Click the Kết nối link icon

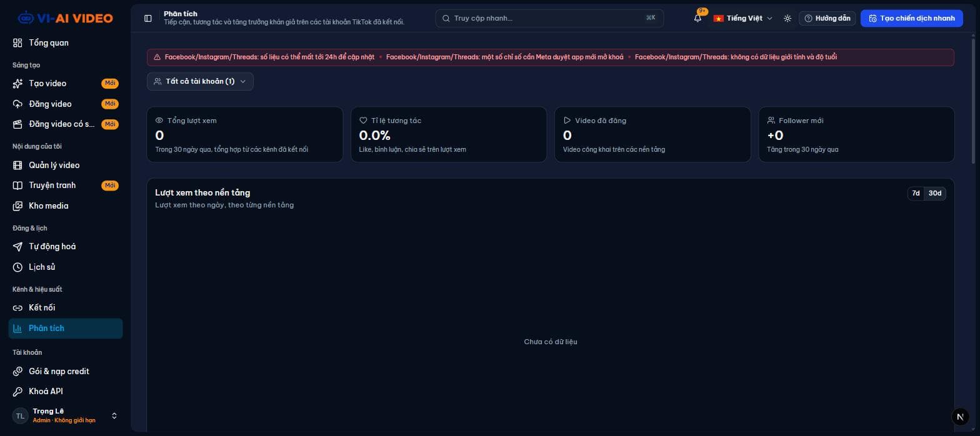tap(17, 307)
